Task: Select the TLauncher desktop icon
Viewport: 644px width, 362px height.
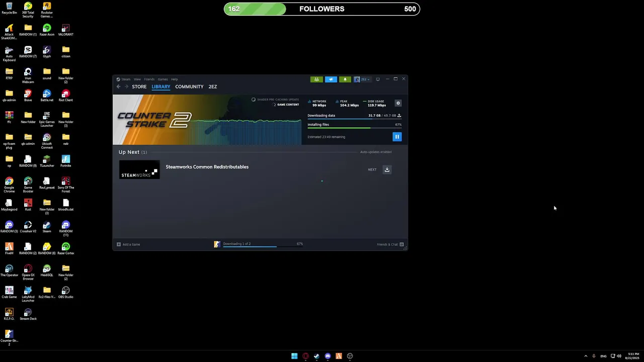Action: (47, 161)
